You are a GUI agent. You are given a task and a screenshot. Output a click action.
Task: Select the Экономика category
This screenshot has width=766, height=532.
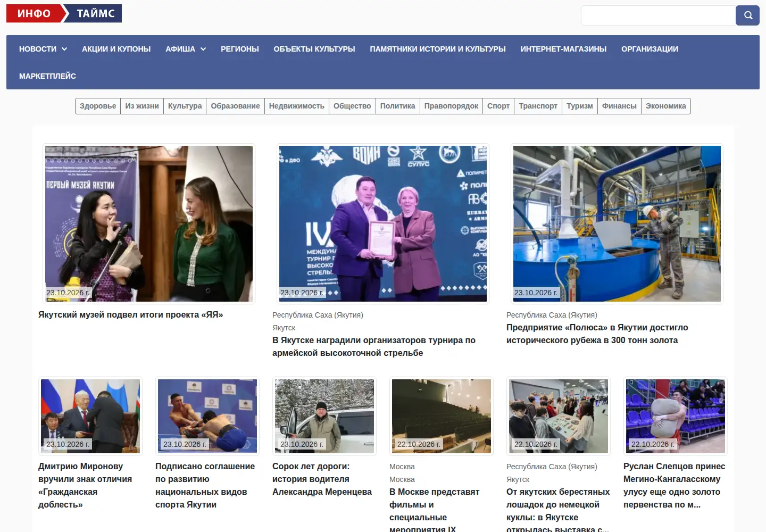(665, 106)
